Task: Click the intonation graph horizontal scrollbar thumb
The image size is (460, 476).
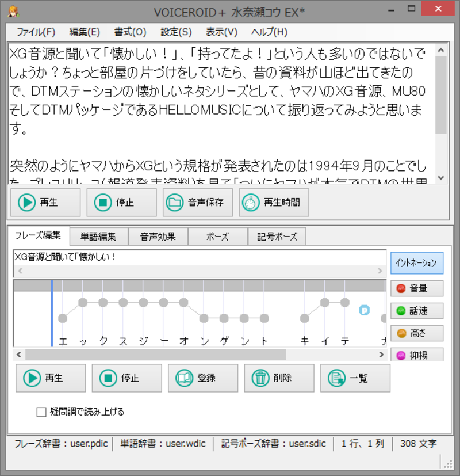Action: tap(156, 355)
